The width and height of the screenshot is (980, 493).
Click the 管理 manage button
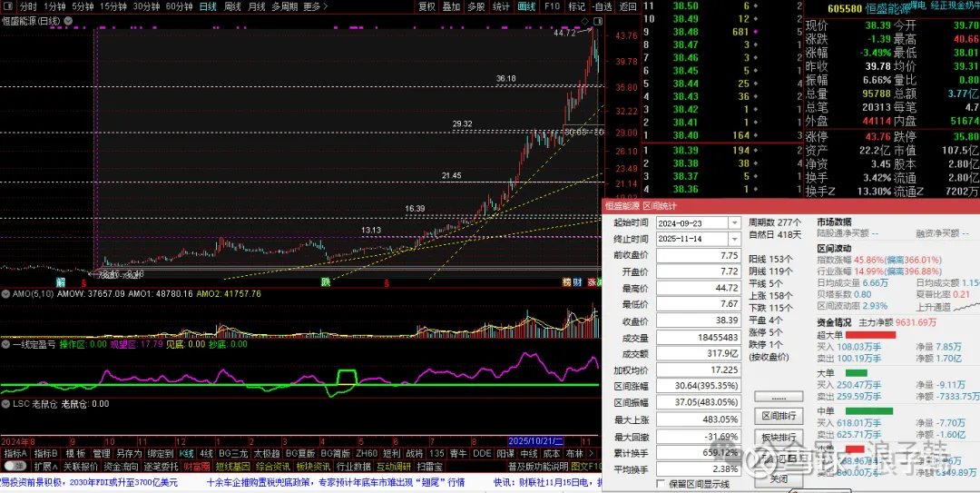102,454
